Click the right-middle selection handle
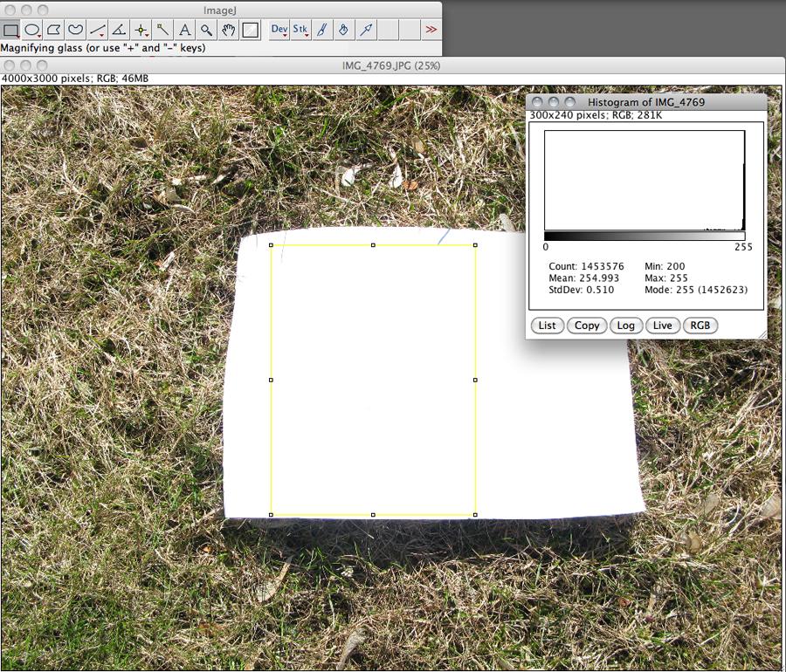Image resolution: width=786 pixels, height=672 pixels. coord(475,380)
